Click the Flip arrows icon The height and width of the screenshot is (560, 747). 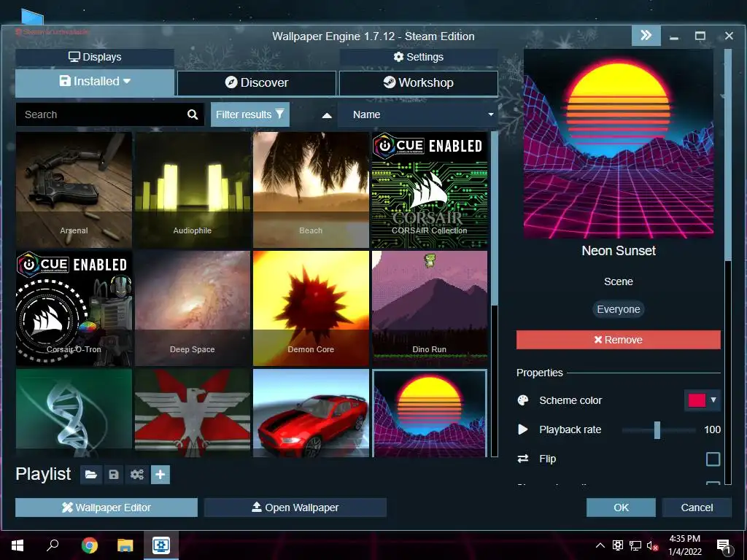522,459
